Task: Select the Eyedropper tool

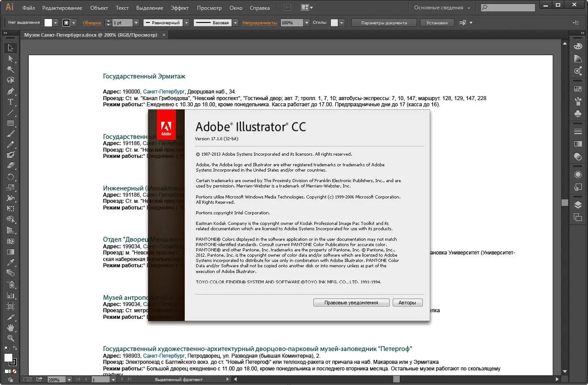Action: pos(11,262)
